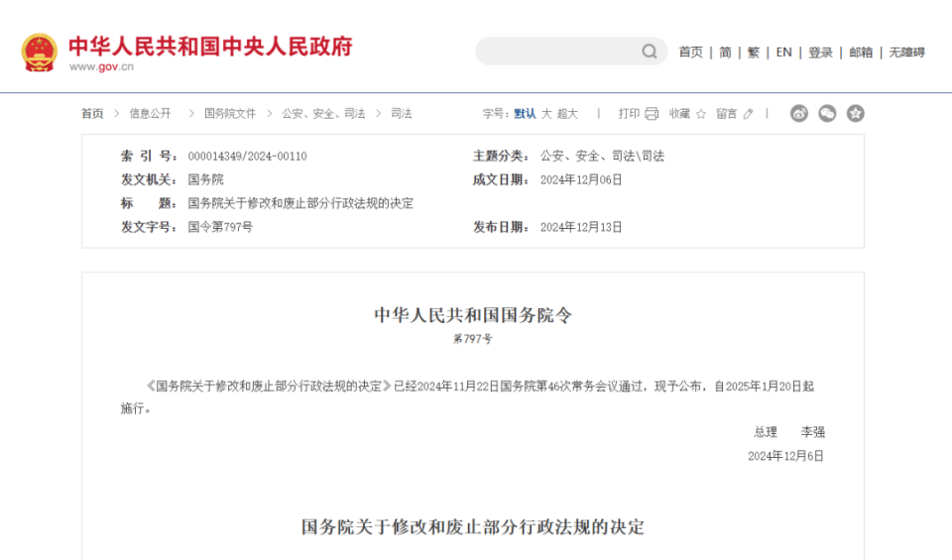This screenshot has height=560, width=952.
Task: Click the 成文日期 label
Action: tap(501, 179)
